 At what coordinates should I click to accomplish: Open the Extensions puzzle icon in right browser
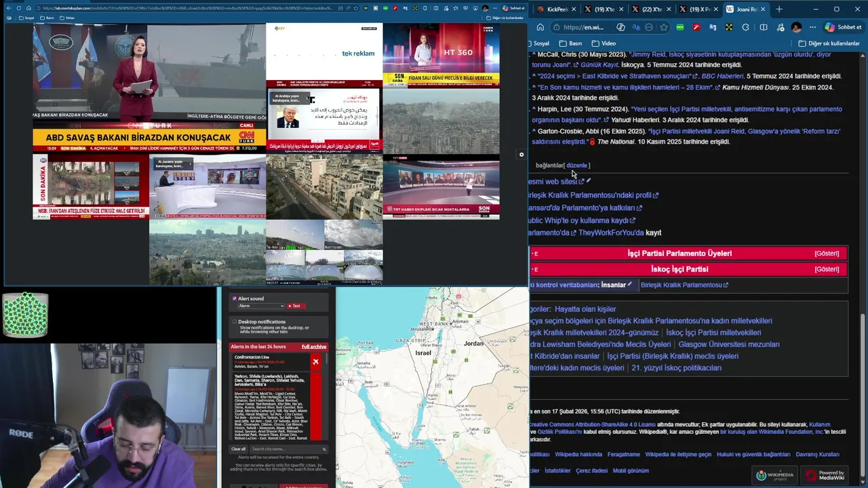746,27
